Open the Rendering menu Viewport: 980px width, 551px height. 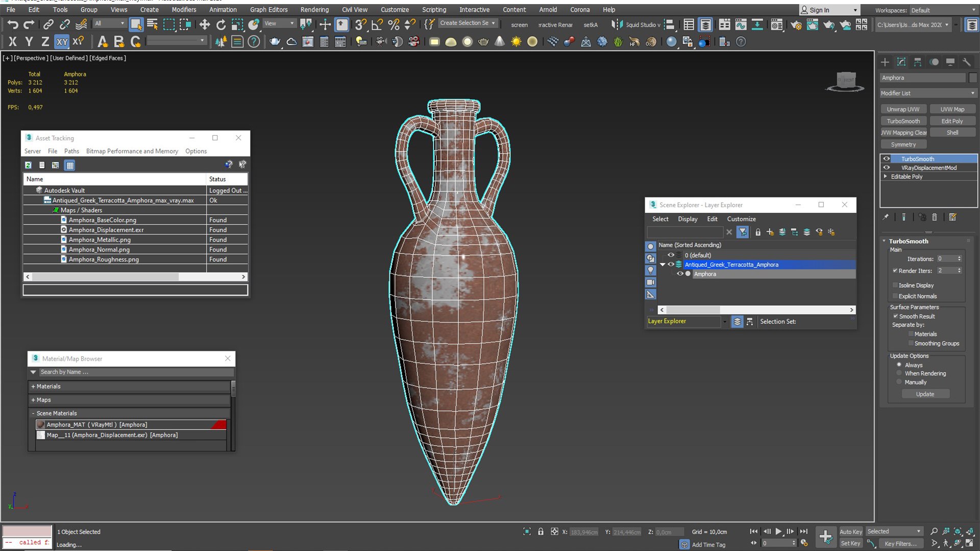(x=314, y=10)
